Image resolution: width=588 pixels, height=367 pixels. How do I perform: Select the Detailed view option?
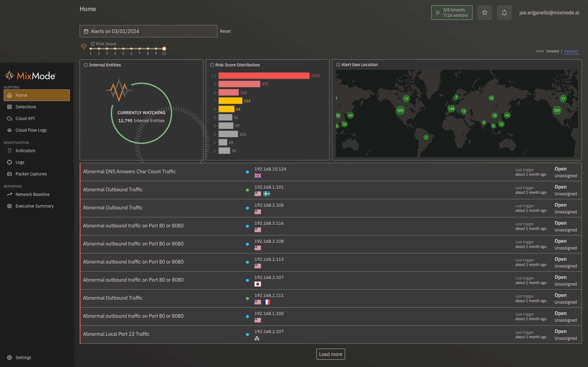tap(552, 51)
